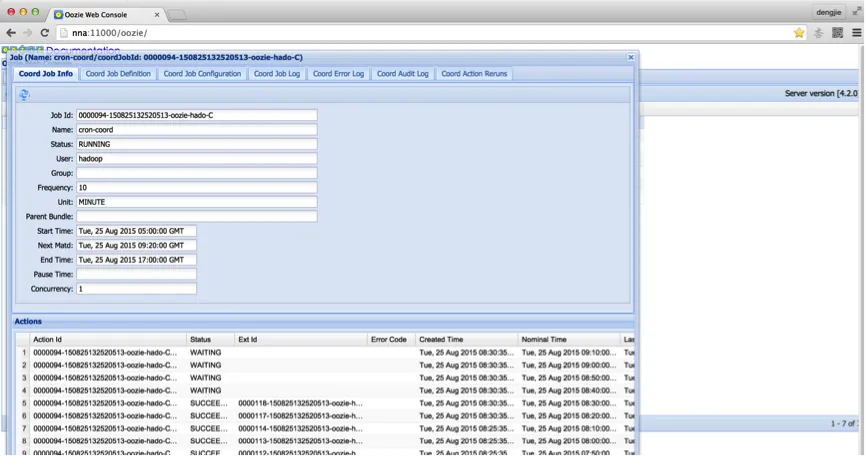
Task: Switch to Coord Action Reruns tab
Action: (x=474, y=74)
